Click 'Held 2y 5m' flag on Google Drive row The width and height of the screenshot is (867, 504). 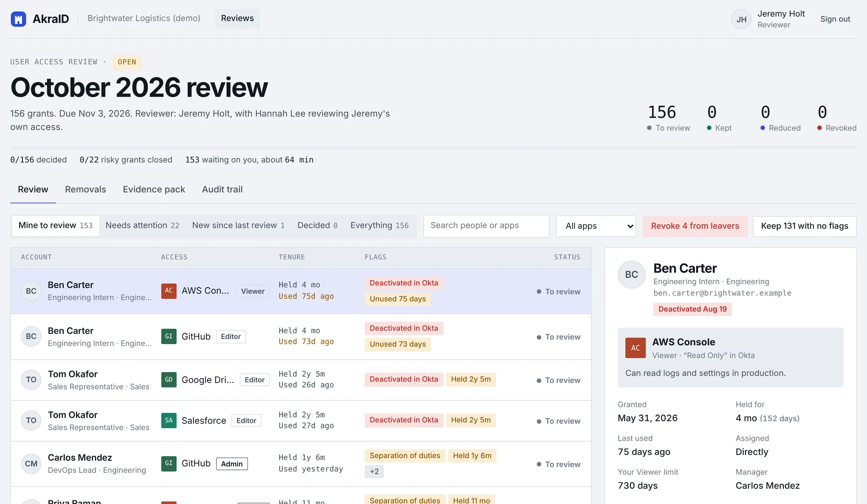[471, 380]
